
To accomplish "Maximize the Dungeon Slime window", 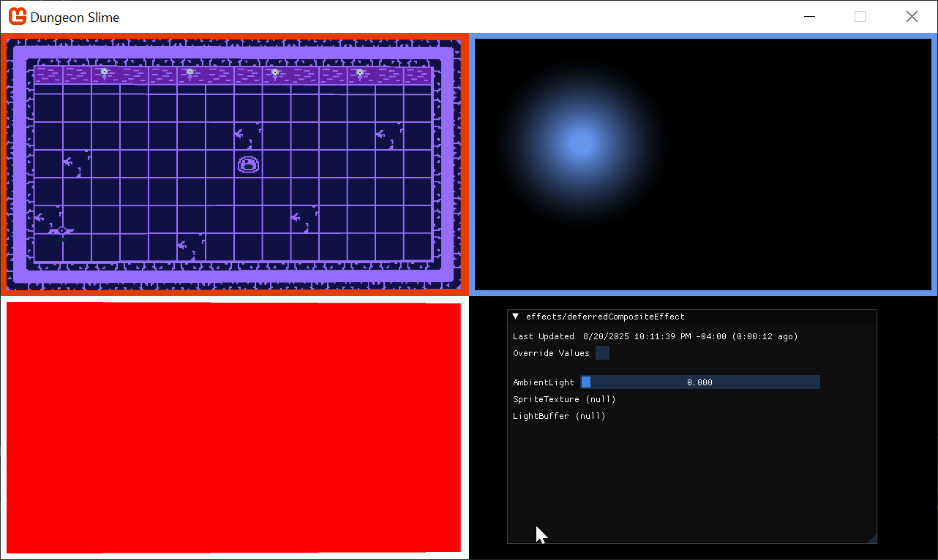I will pyautogui.click(x=860, y=17).
